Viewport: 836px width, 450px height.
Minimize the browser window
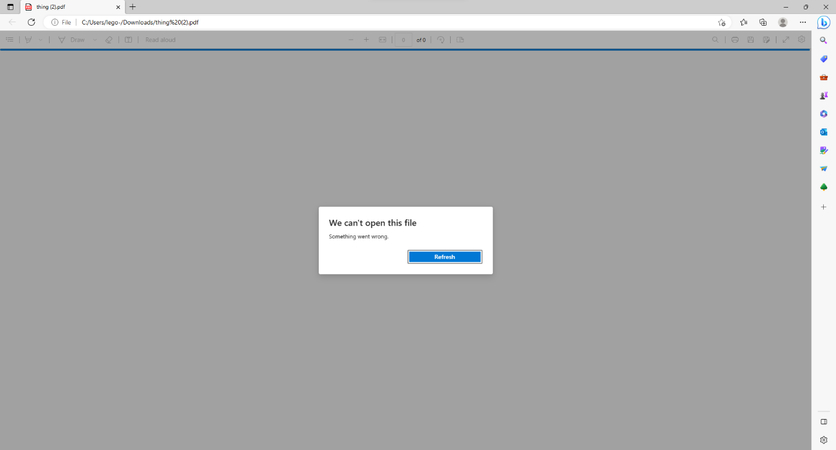(x=785, y=7)
